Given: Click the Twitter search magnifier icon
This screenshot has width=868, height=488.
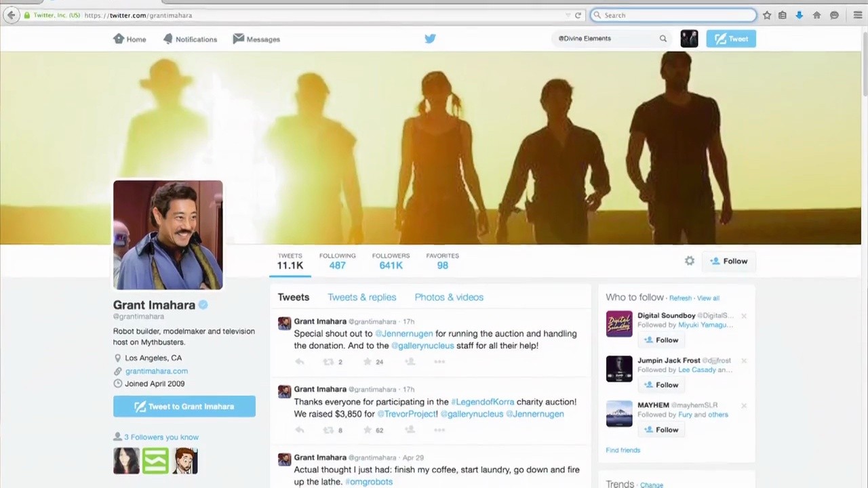Looking at the screenshot, I should (663, 39).
